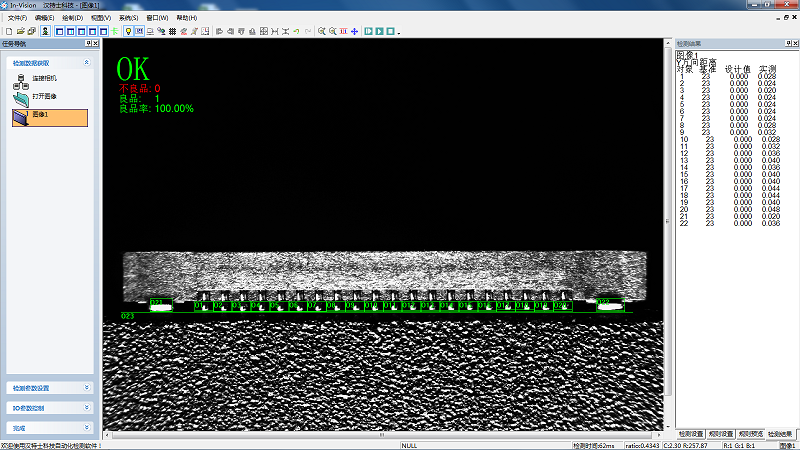
Task: Click the zoom in magnifier icon
Action: click(x=321, y=31)
